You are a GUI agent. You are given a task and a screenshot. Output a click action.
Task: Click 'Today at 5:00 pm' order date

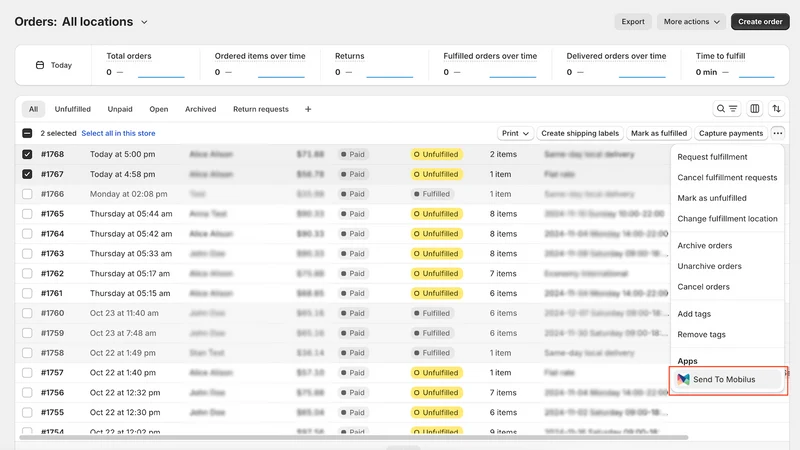(122, 154)
